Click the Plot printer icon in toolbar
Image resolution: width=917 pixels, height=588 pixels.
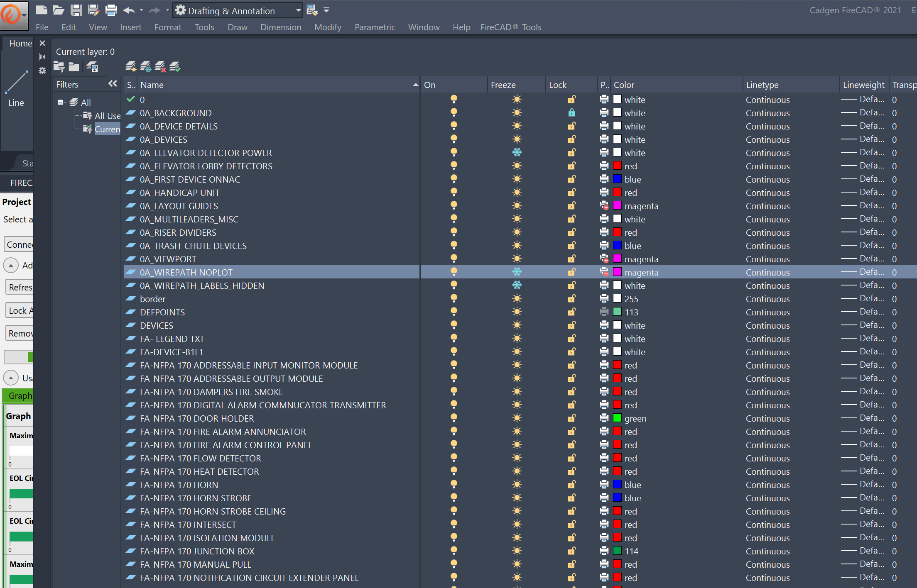111,10
